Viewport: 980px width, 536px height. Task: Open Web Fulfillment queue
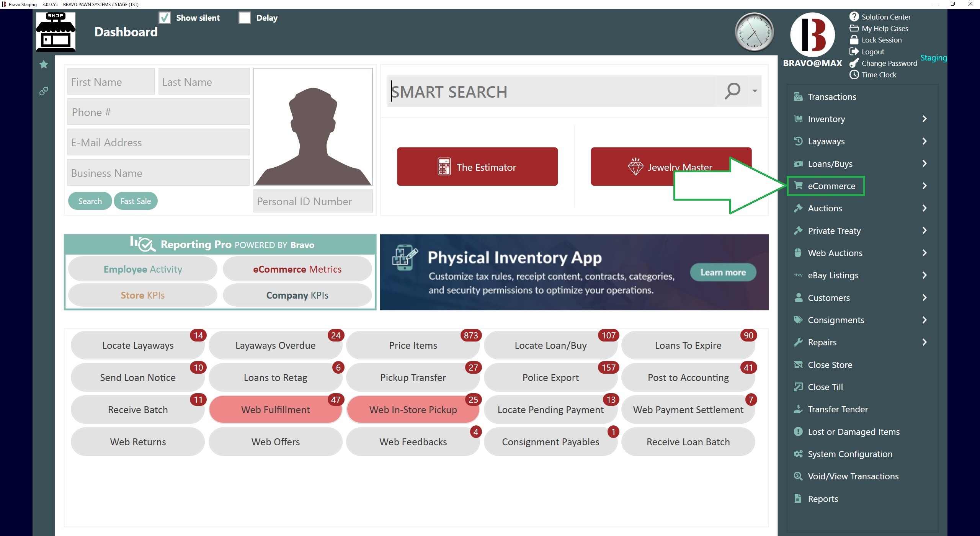(275, 409)
